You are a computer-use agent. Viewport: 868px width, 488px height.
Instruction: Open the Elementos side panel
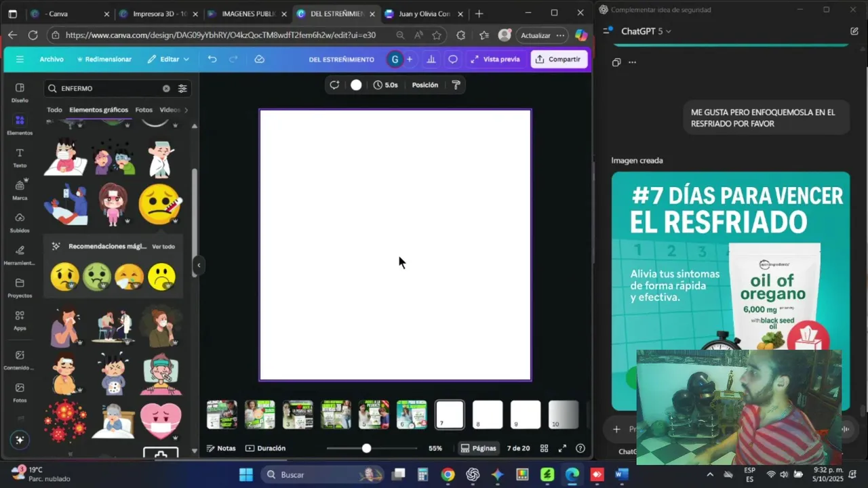20,125
